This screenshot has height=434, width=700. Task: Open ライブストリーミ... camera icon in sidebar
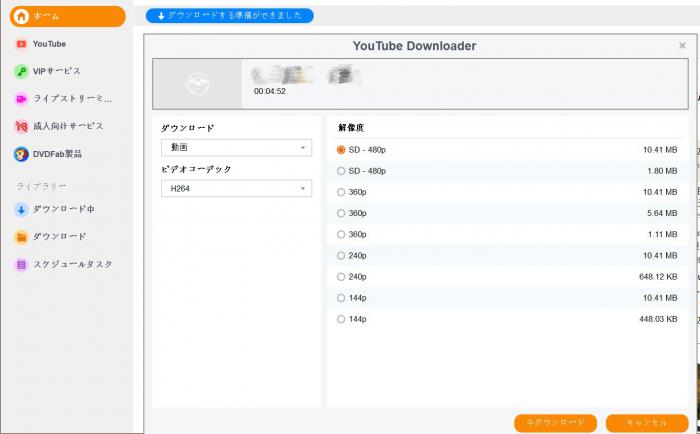[21, 99]
